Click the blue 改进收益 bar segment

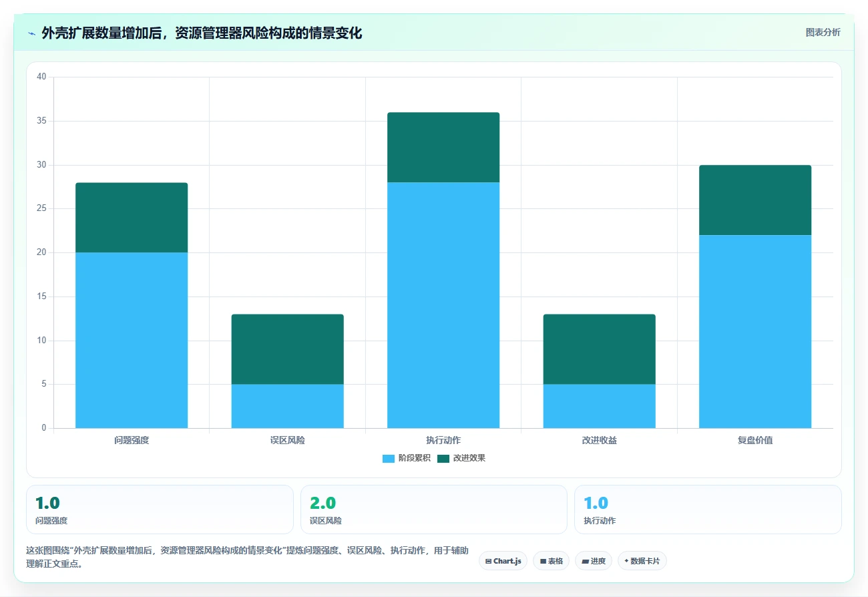click(600, 406)
